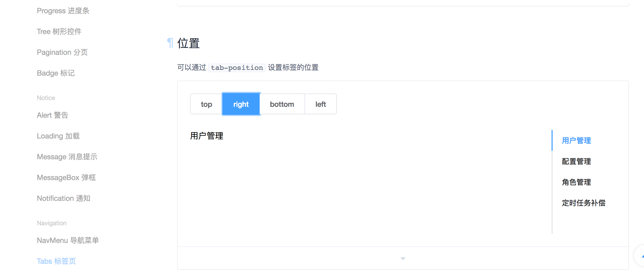
Task: Open Loading 加载 documentation
Action: pos(58,136)
